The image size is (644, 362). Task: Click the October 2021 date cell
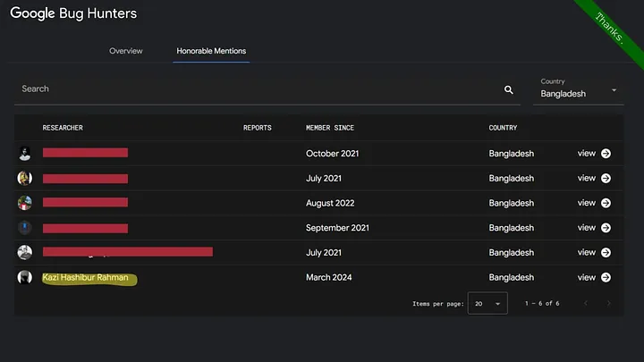click(x=332, y=154)
